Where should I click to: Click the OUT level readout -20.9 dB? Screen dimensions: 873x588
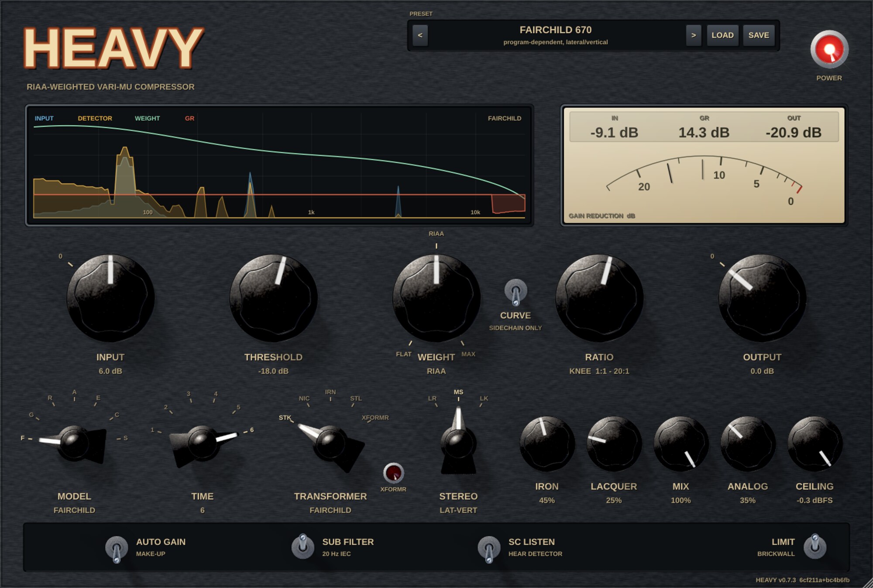pos(794,132)
